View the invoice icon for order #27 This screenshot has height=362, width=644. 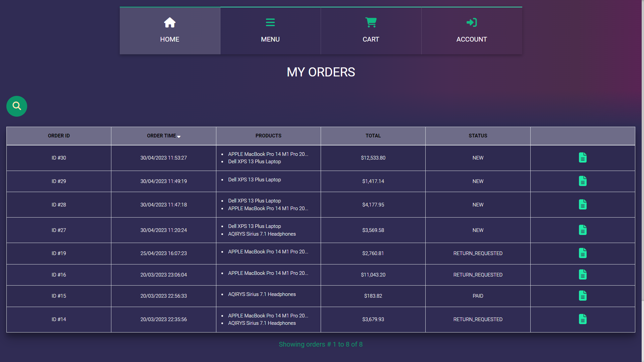tap(583, 230)
